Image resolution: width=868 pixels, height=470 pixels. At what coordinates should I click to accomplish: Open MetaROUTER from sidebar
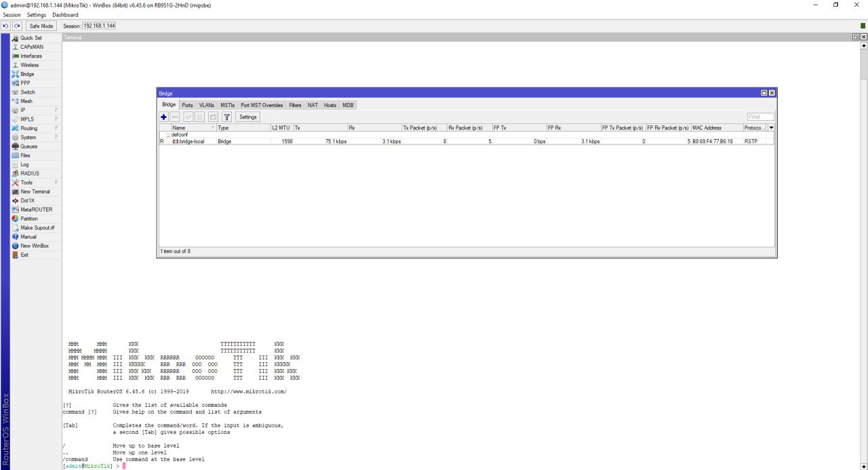[x=36, y=210]
